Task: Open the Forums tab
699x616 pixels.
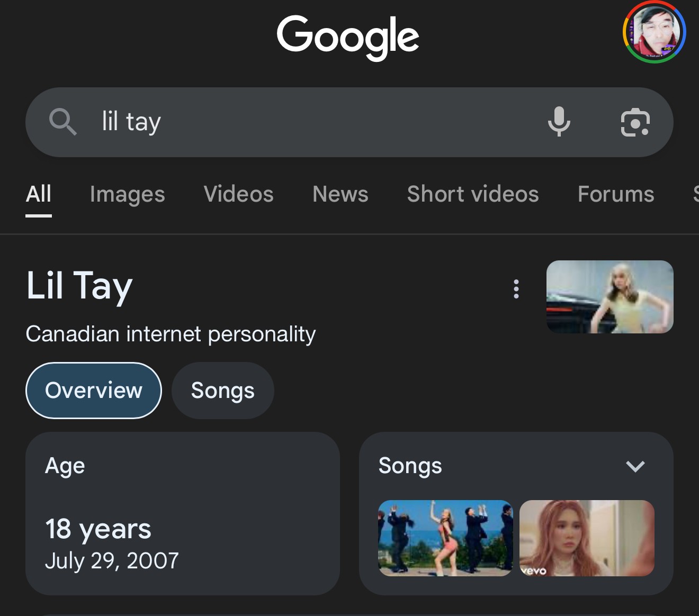Action: (x=616, y=194)
